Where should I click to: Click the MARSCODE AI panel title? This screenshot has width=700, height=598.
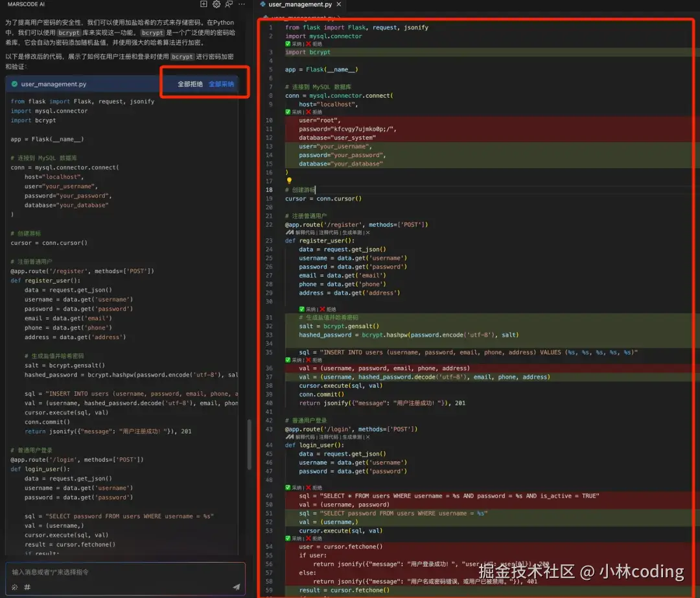click(x=27, y=4)
